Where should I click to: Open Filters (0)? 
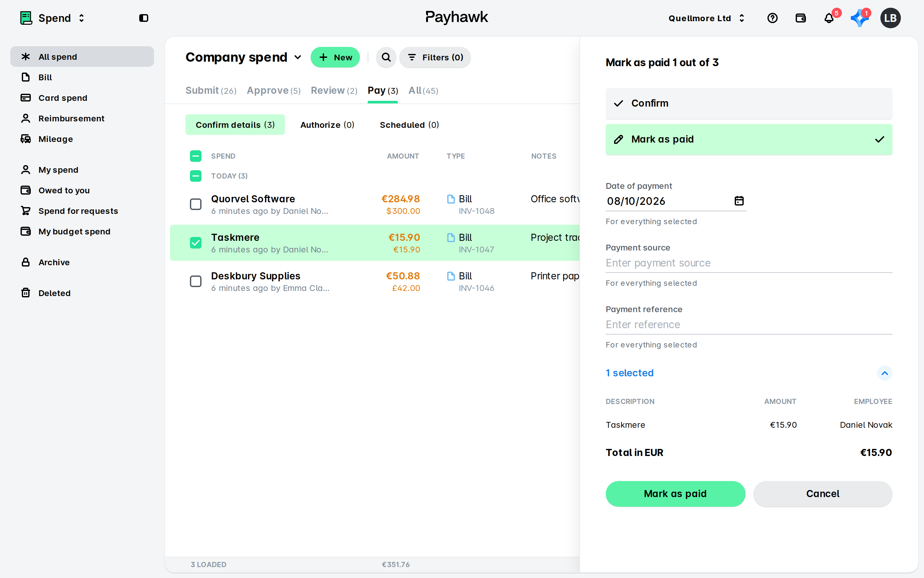click(x=435, y=57)
